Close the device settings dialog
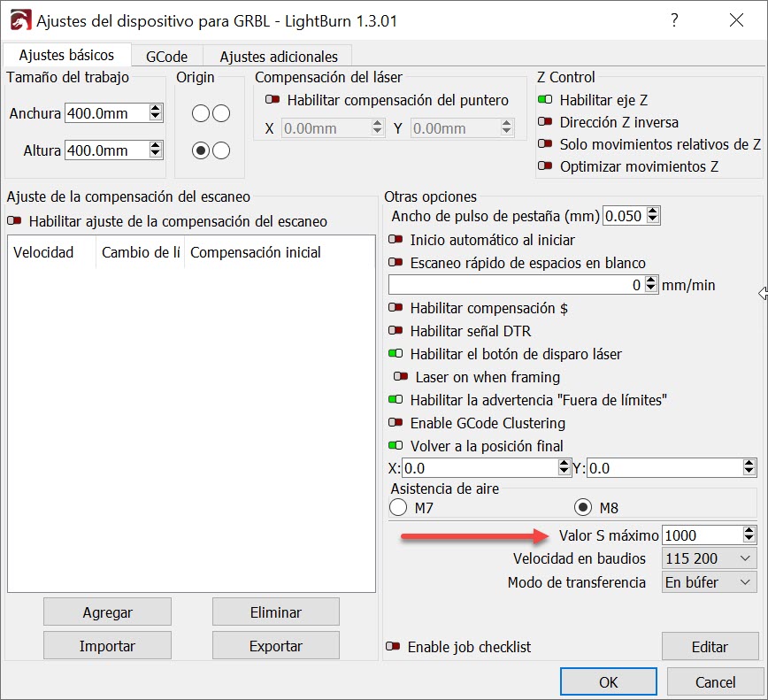Image resolution: width=768 pixels, height=700 pixels. (x=736, y=20)
